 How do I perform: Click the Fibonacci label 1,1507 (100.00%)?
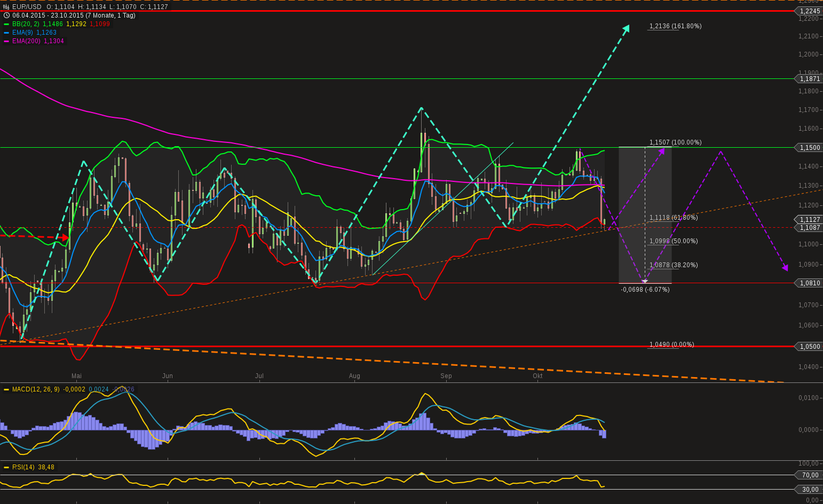(x=675, y=142)
